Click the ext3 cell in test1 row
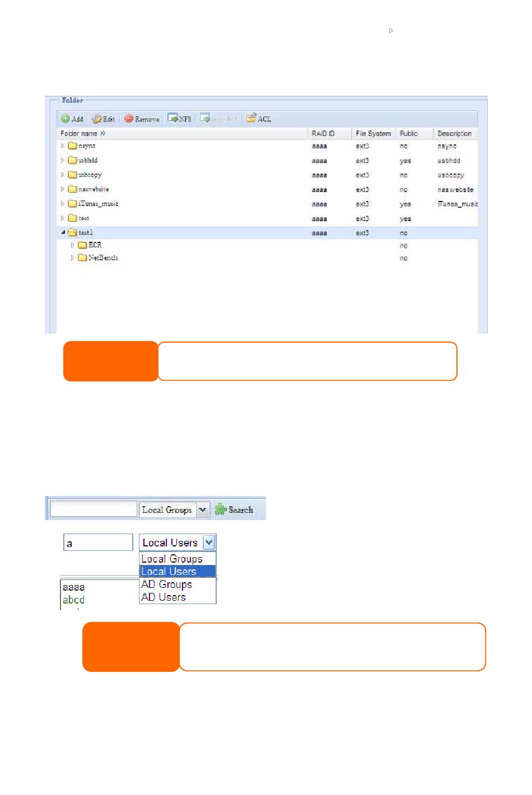The height and width of the screenshot is (795, 532). coord(362,233)
